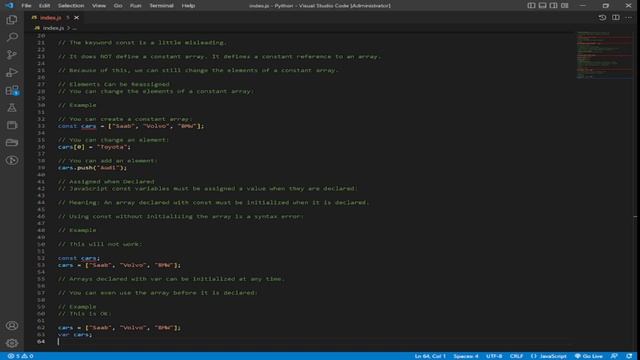Image resolution: width=640 pixels, height=360 pixels.
Task: Open the Run menu
Action: click(136, 5)
